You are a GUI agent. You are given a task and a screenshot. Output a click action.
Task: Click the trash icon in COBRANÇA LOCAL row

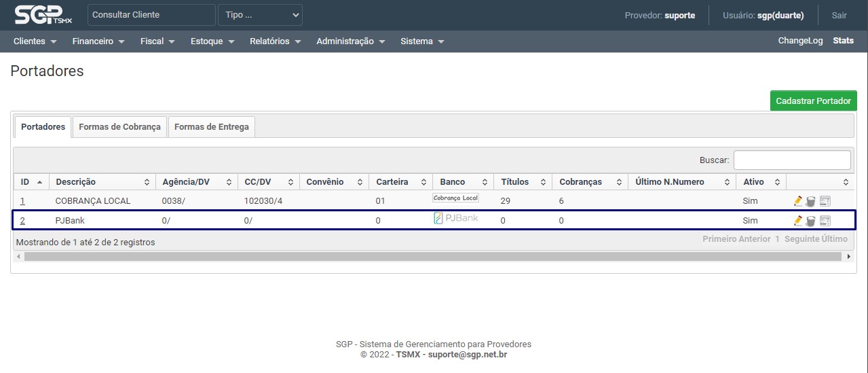point(810,201)
